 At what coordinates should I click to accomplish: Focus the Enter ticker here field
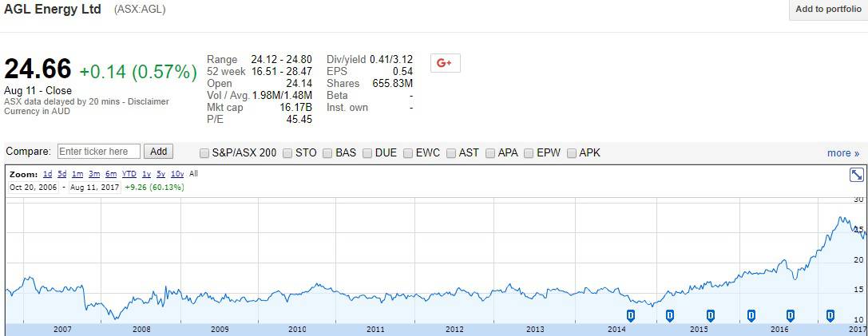[99, 152]
